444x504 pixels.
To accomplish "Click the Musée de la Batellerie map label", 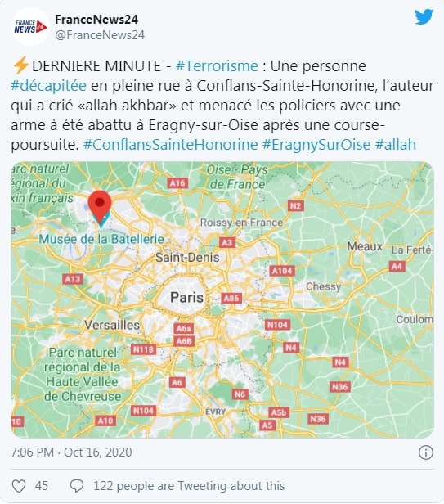I will [101, 239].
